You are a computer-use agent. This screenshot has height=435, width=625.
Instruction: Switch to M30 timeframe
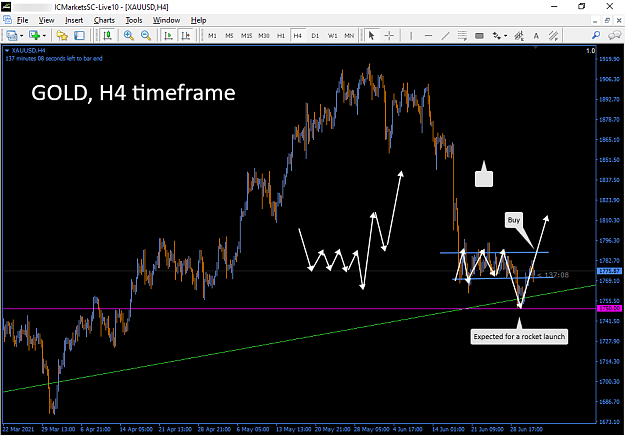tap(263, 36)
